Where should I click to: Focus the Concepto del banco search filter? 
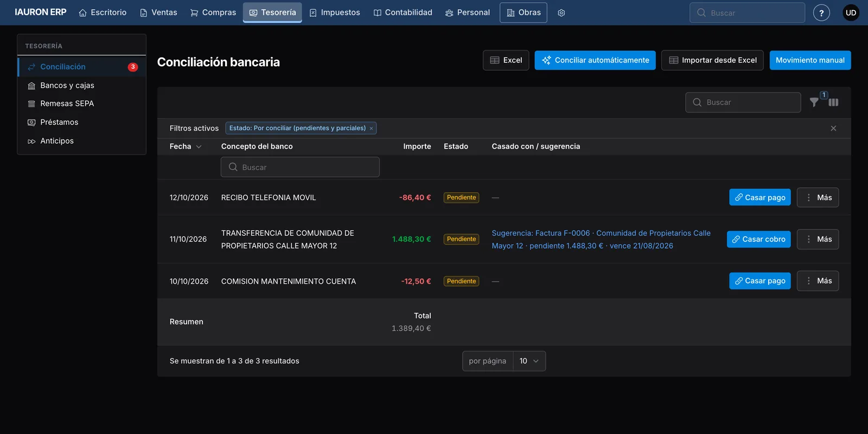coord(300,167)
